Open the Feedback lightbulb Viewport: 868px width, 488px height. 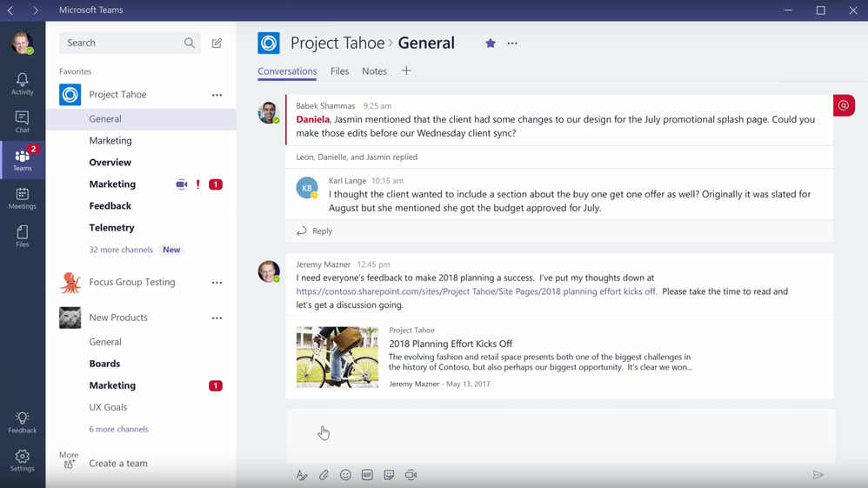[x=22, y=422]
